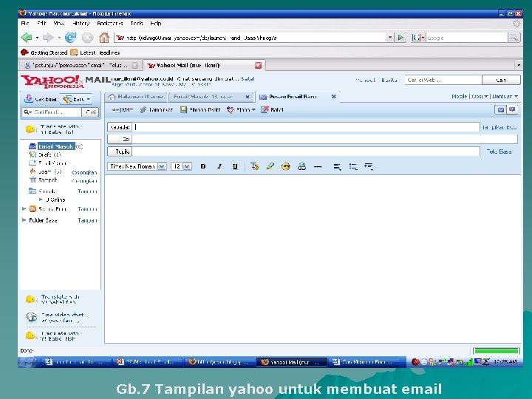Open the Sampah trash folder
This screenshot has width=532, height=399.
point(43,180)
